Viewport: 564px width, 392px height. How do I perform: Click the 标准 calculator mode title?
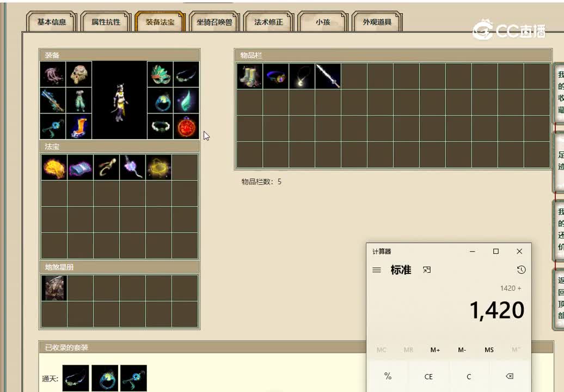click(401, 269)
